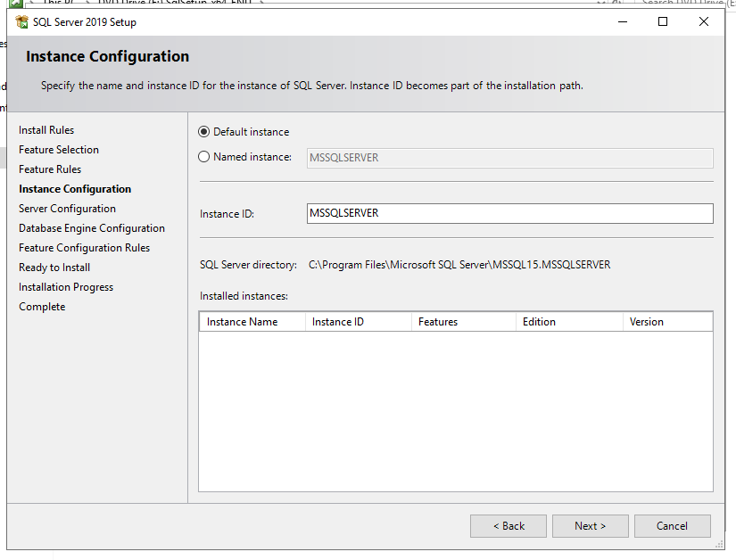Close the SQL Server Setup window
This screenshot has width=736, height=560.
pos(704,21)
